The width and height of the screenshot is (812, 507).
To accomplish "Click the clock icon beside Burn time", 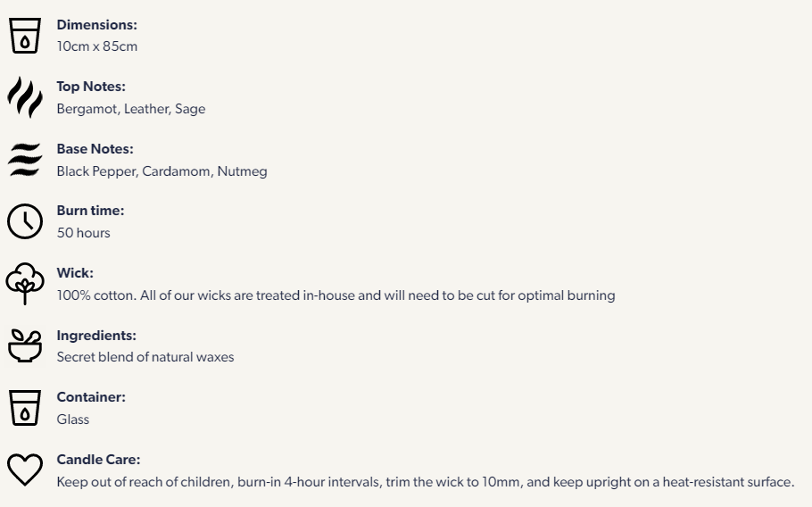I will tap(25, 221).
